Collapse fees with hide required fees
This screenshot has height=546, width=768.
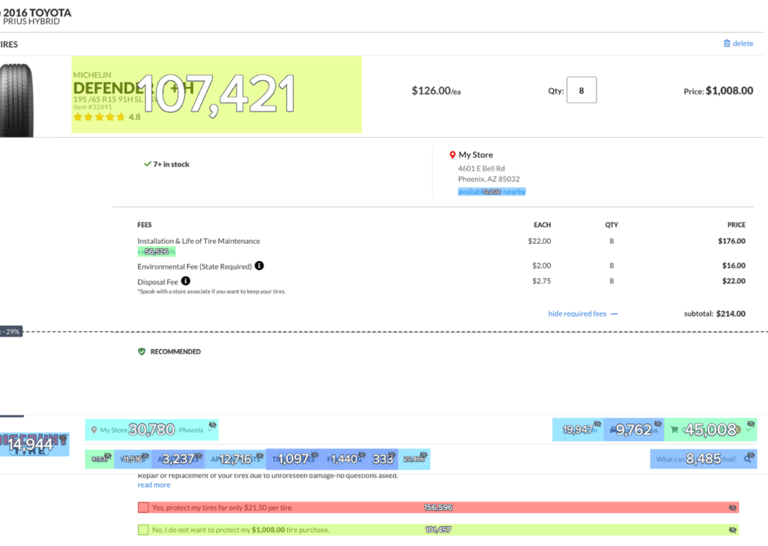click(583, 314)
